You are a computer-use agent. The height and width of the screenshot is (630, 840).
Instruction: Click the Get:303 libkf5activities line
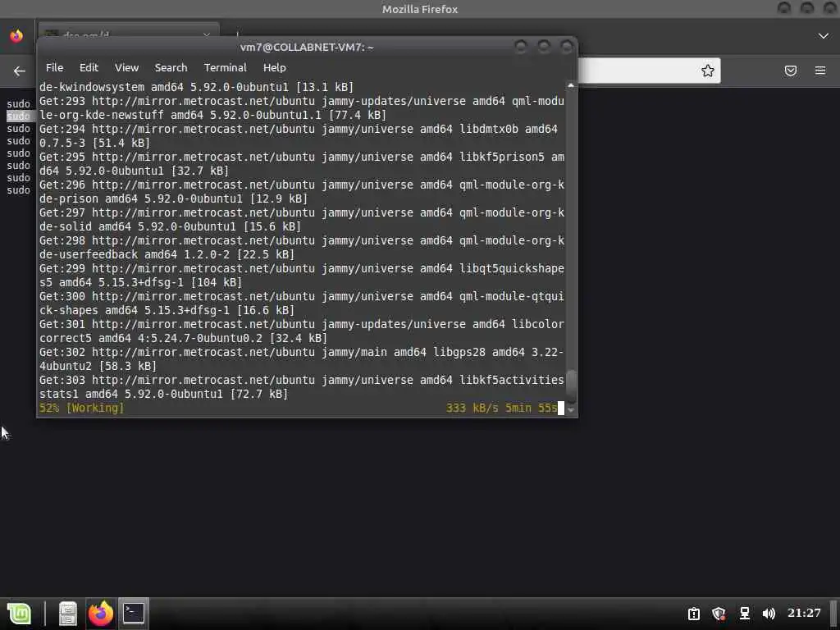coord(302,387)
